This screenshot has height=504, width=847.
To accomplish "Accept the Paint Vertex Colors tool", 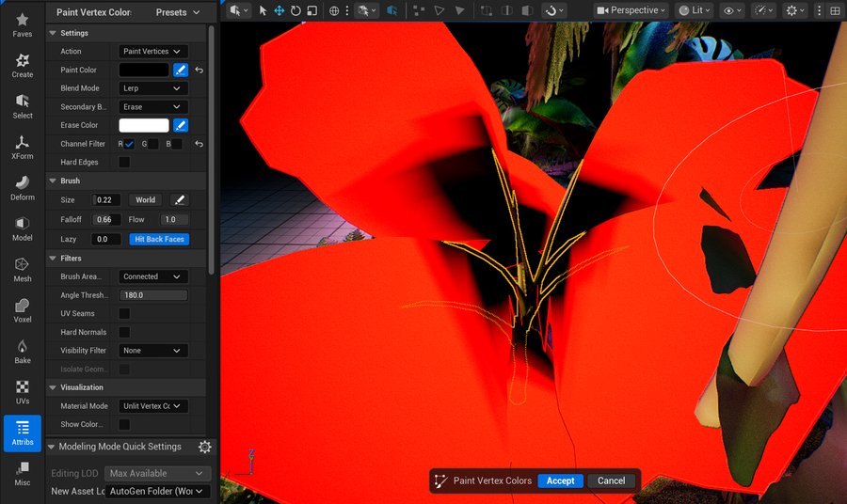I will click(560, 480).
